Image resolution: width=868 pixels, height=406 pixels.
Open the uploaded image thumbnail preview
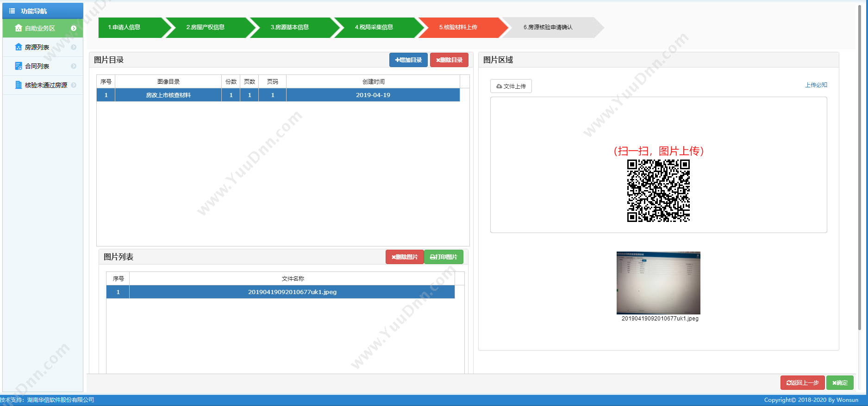658,283
